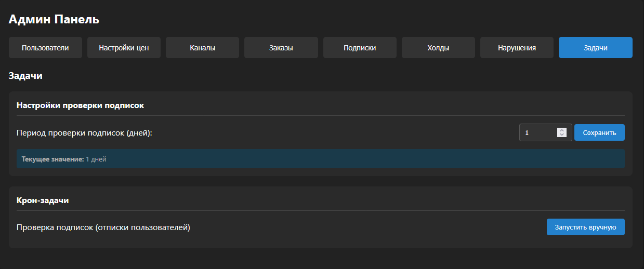Click the Текущее значение info banner
The image size is (644, 269).
coord(320,159)
